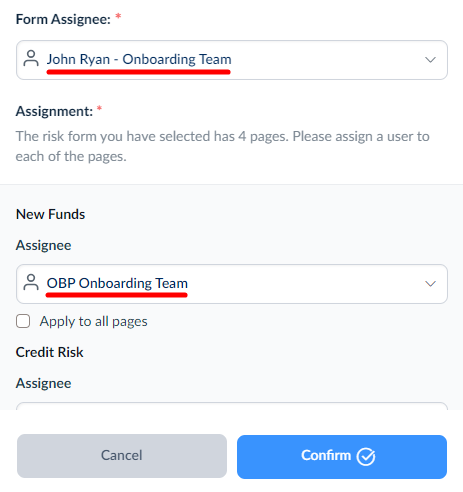Click the Credit Risk page heading

pyautogui.click(x=50, y=352)
